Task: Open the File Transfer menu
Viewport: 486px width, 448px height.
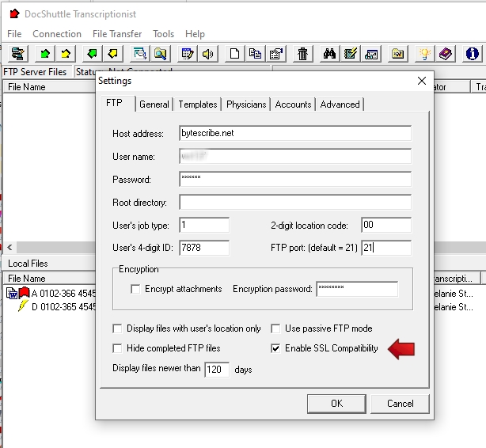Action: pyautogui.click(x=117, y=34)
